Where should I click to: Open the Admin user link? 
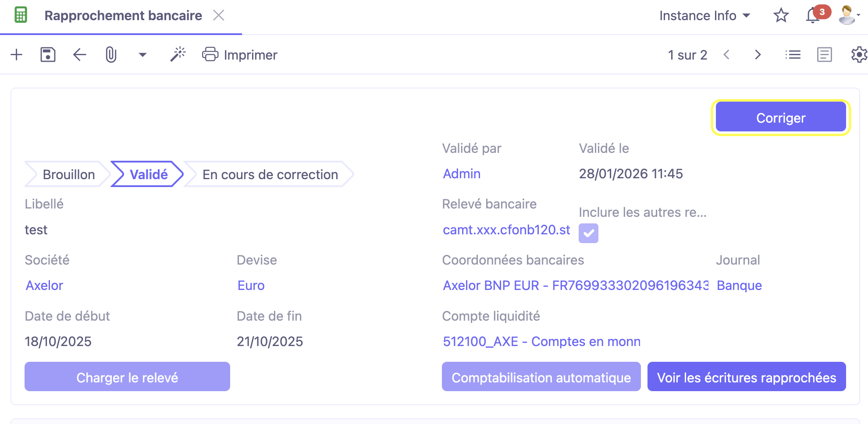click(x=461, y=173)
